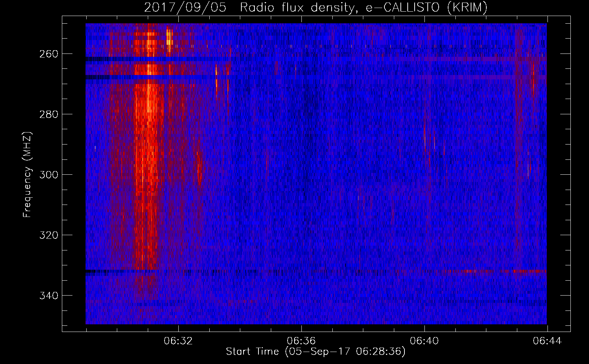589x364 pixels.
Task: Click the 06:36 time tick label
Action: coord(301,341)
